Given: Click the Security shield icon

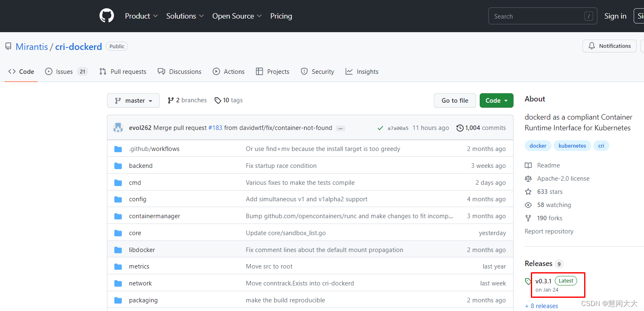Looking at the screenshot, I should click(304, 71).
